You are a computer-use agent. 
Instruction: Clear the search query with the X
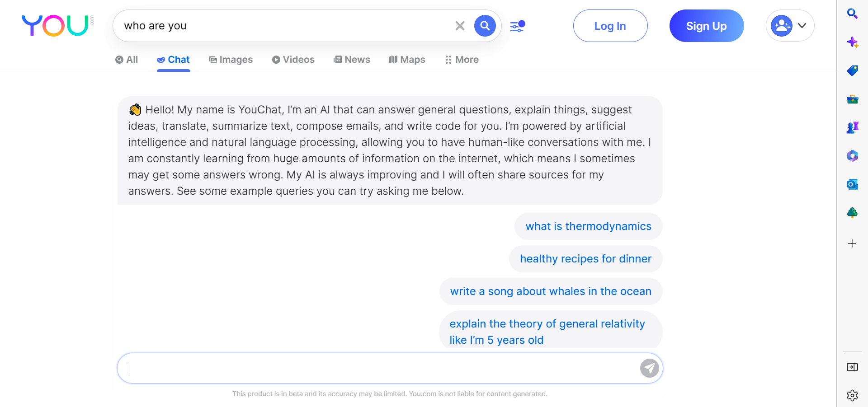460,26
